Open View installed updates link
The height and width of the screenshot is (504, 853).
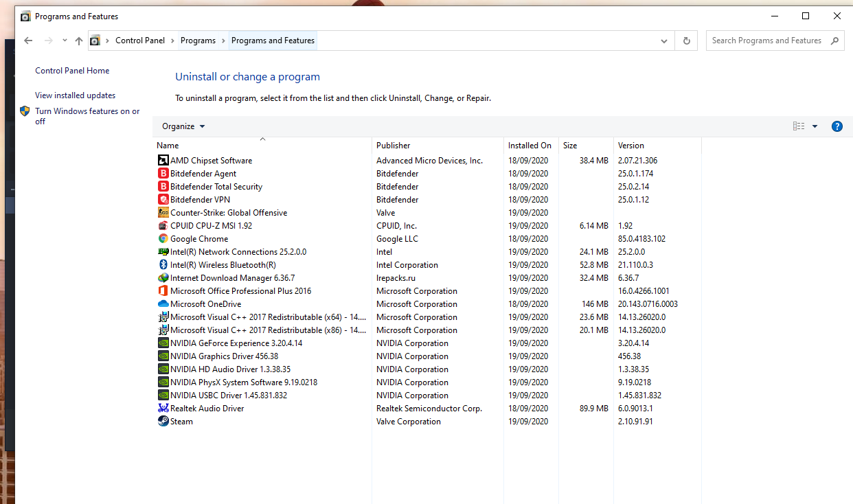click(x=76, y=95)
